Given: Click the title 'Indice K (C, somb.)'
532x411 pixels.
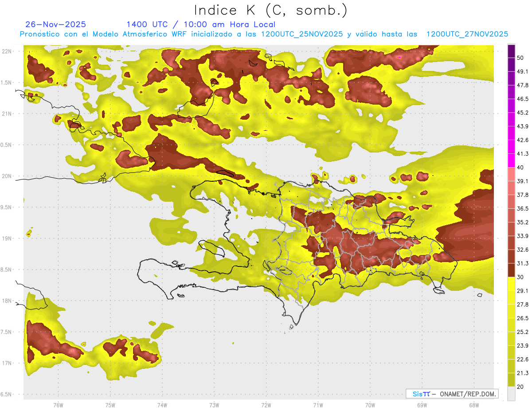Looking at the screenshot, I should click(x=271, y=11).
